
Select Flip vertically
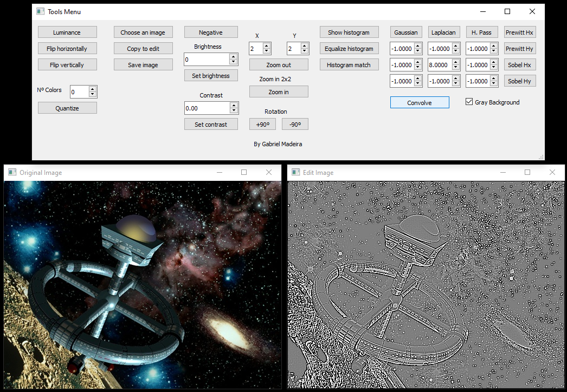67,64
